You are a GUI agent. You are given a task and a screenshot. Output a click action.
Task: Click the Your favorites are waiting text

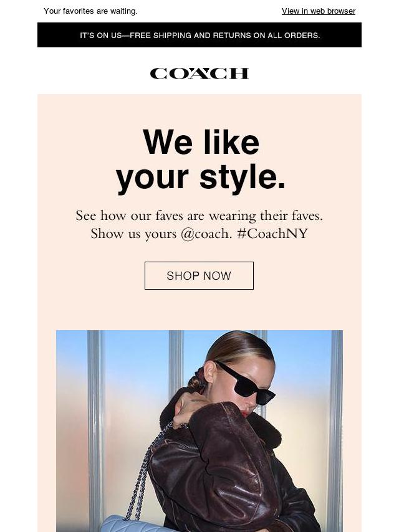click(x=90, y=11)
